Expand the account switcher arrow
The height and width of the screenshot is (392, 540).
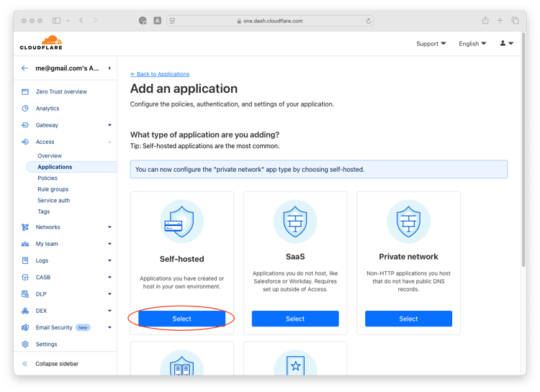tap(109, 68)
